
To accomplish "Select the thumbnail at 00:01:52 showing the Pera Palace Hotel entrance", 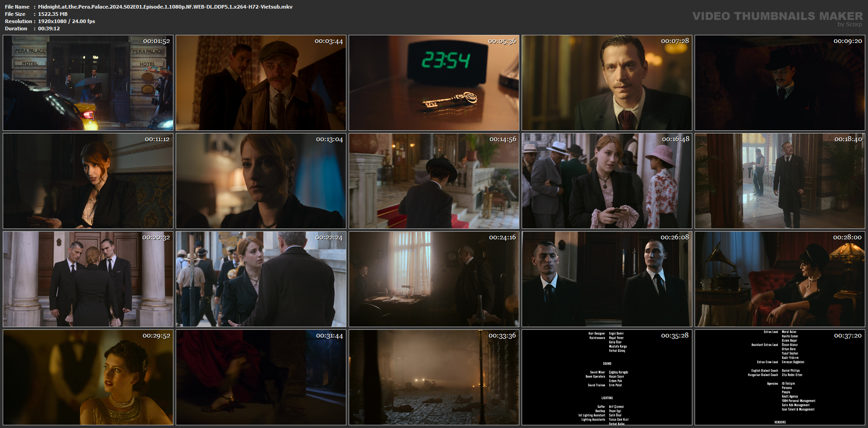I will tap(88, 83).
